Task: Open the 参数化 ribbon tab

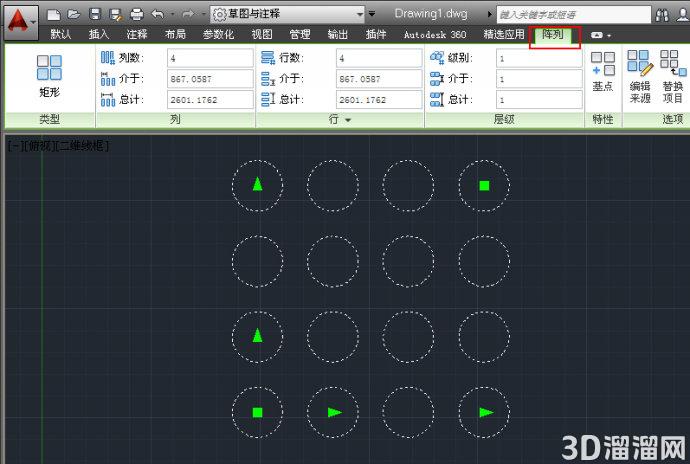Action: coord(218,34)
